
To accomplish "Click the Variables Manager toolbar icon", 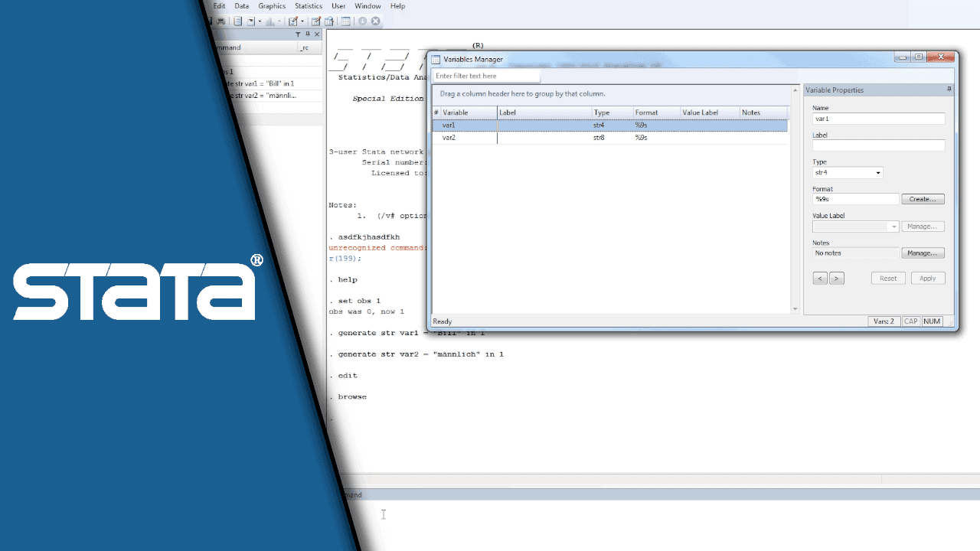I will tap(346, 21).
